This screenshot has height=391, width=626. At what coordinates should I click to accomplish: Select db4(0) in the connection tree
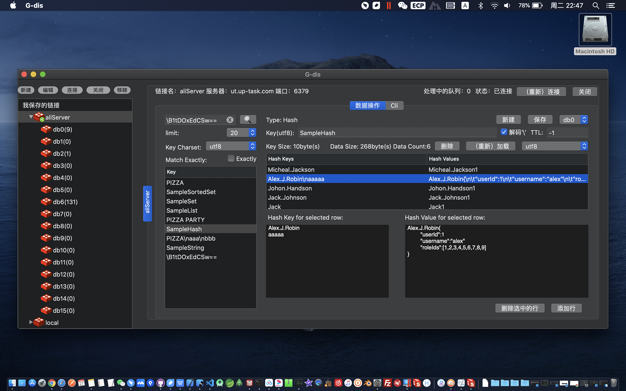(x=62, y=178)
